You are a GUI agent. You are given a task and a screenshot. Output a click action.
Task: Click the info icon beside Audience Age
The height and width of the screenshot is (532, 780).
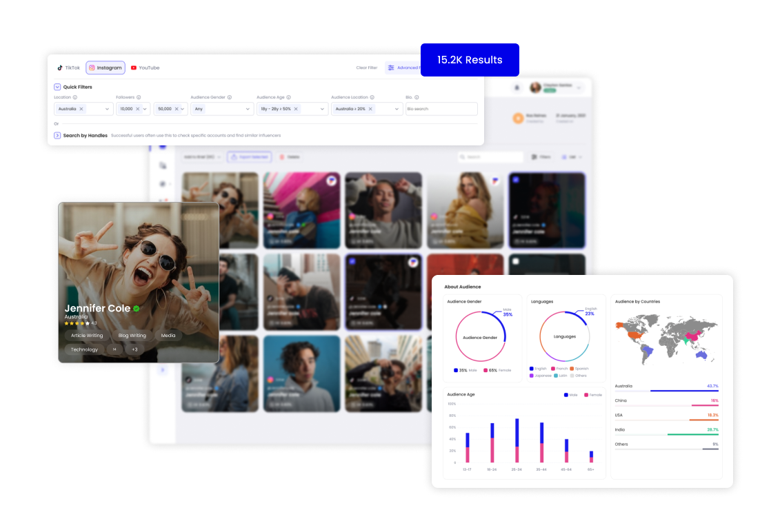coord(289,96)
